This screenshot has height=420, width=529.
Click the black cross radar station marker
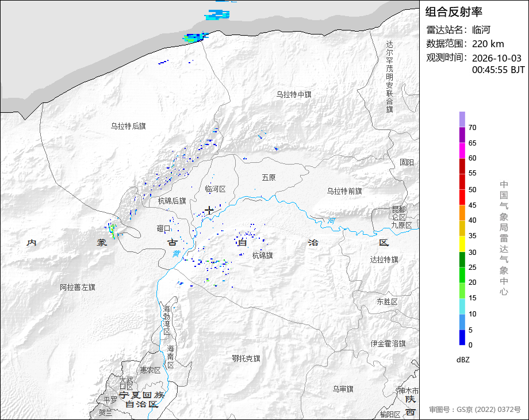click(209, 211)
